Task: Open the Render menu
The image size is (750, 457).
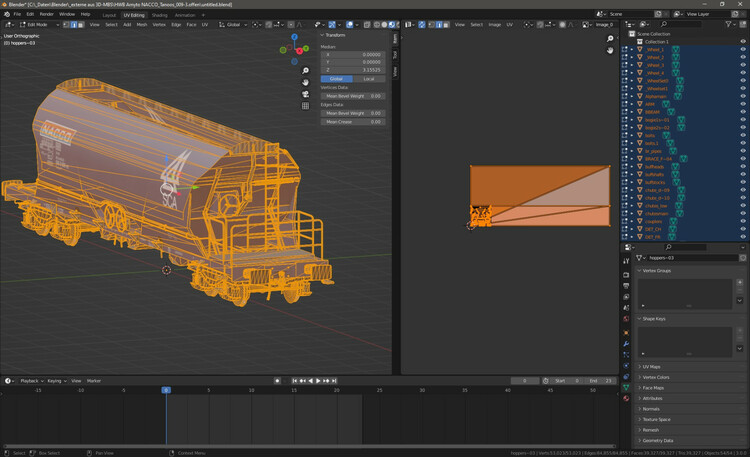Action: [x=46, y=14]
